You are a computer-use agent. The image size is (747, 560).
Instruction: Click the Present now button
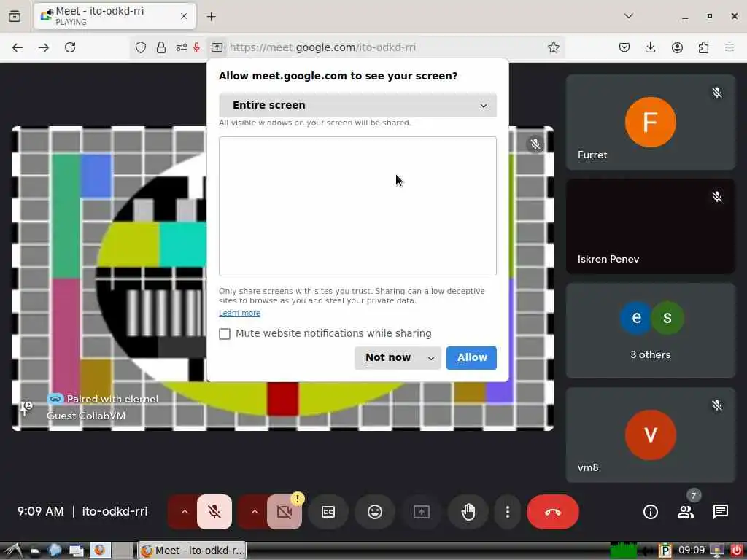422,512
